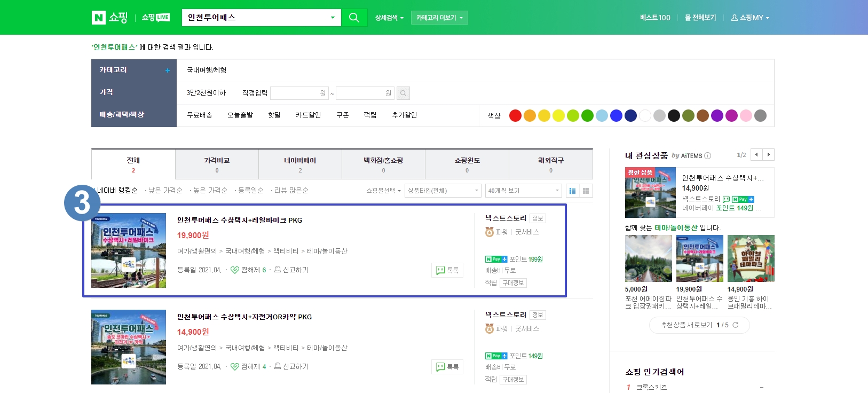Open the search box suggestion arrow
Screen dimensions: 868x393
click(333, 18)
